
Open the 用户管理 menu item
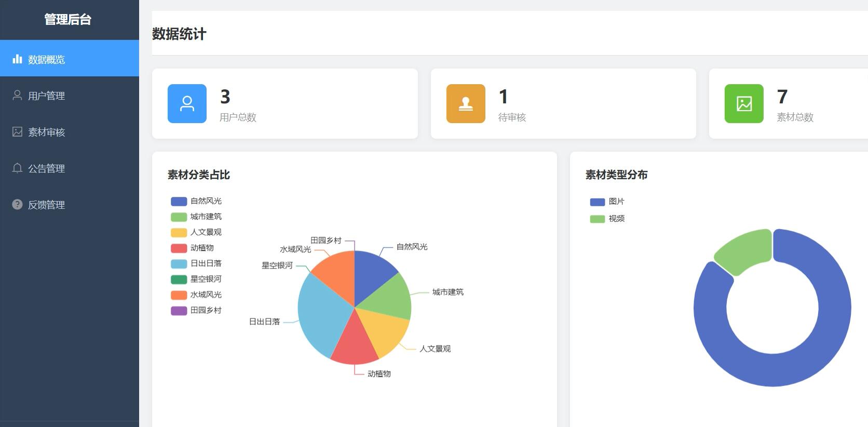70,96
